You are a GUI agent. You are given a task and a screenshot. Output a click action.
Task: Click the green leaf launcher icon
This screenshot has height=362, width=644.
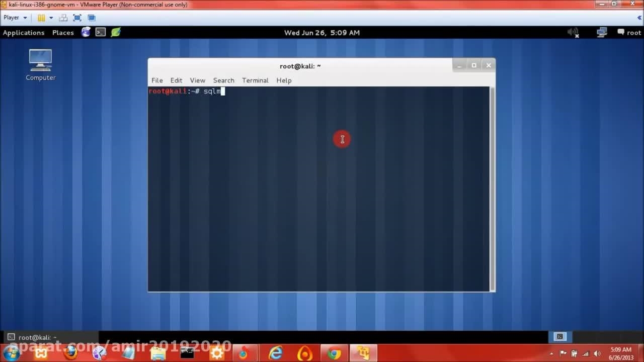tap(116, 32)
